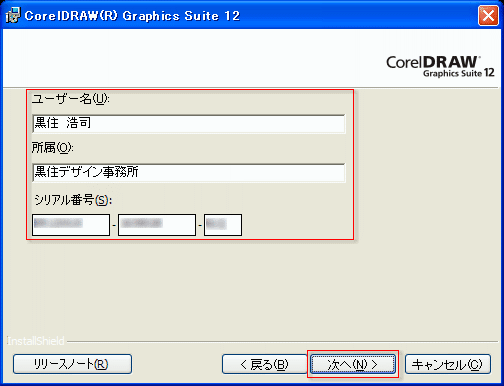Click the シリアル番号(S) label
Image resolution: width=504 pixels, height=386 pixels.
point(73,200)
